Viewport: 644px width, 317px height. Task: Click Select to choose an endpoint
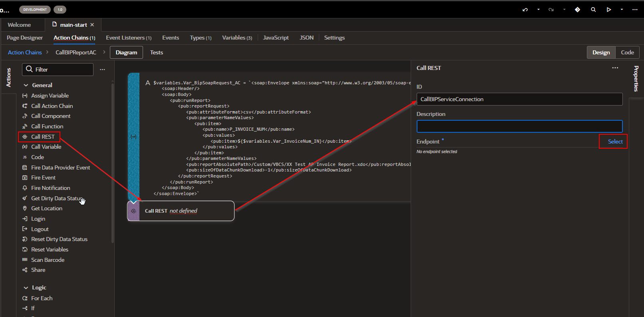pos(615,142)
